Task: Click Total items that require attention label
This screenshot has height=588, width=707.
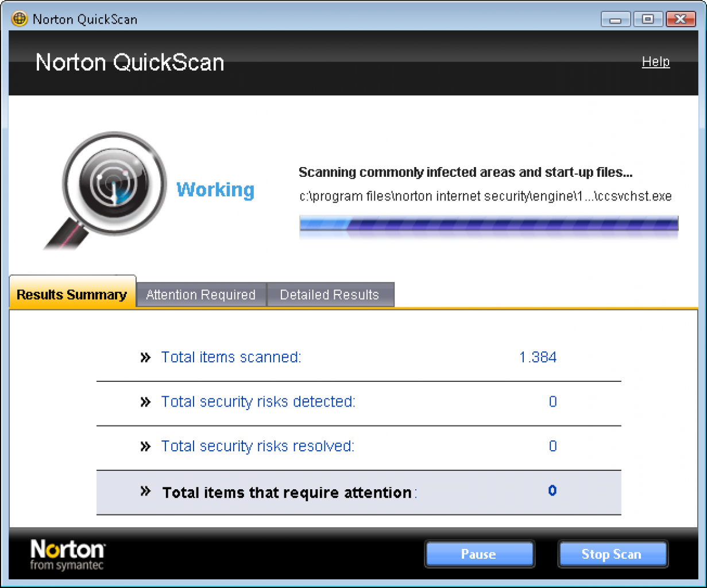Action: tap(289, 493)
